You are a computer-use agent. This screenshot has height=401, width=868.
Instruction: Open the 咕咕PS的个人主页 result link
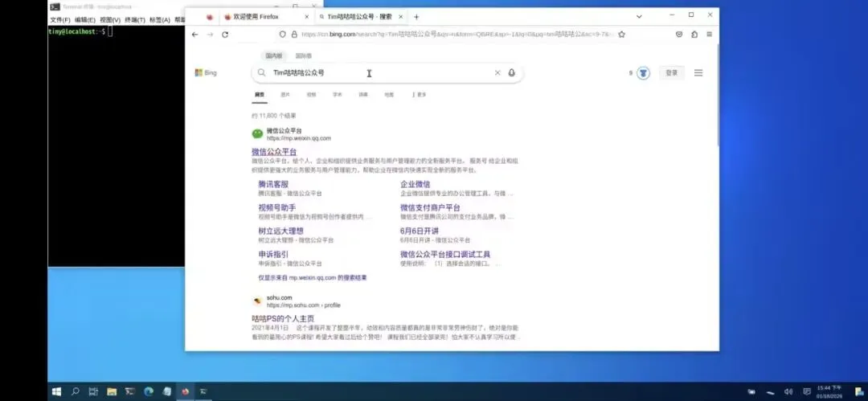(283, 318)
